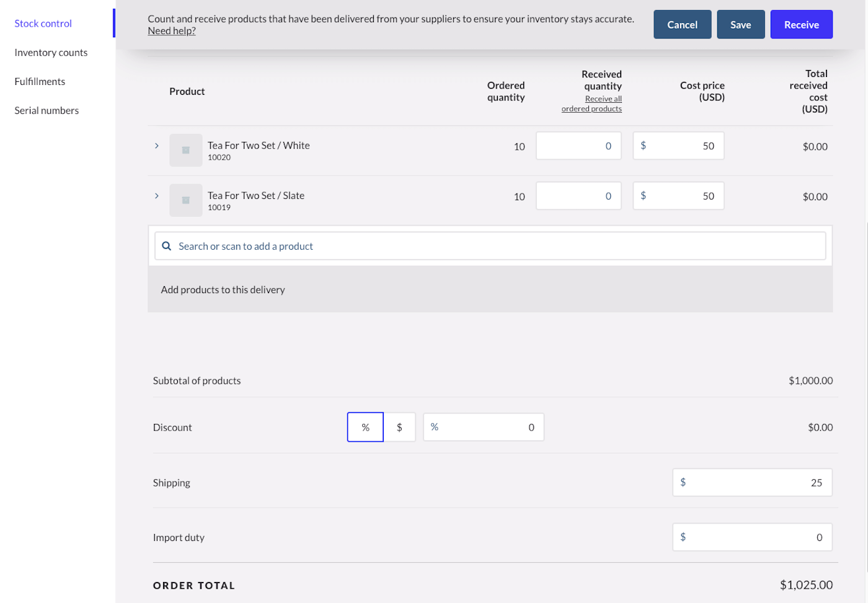The image size is (868, 603).
Task: Select the percent discount type toggle
Action: tap(365, 427)
